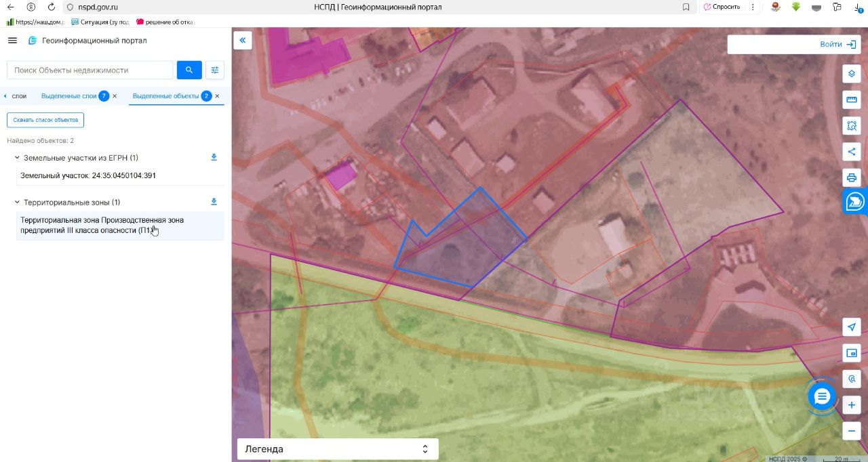Select the Выделенные объекты tab

(165, 96)
